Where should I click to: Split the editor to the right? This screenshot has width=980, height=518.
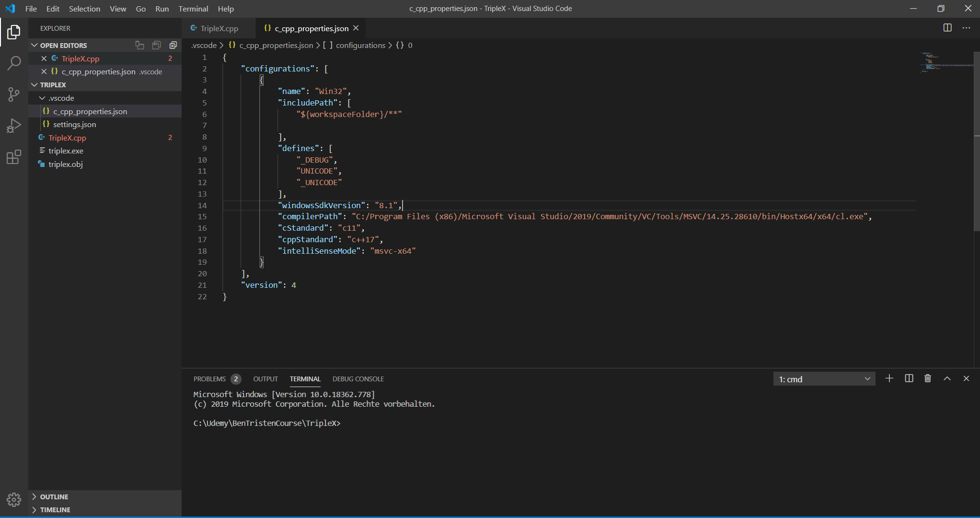coord(947,28)
